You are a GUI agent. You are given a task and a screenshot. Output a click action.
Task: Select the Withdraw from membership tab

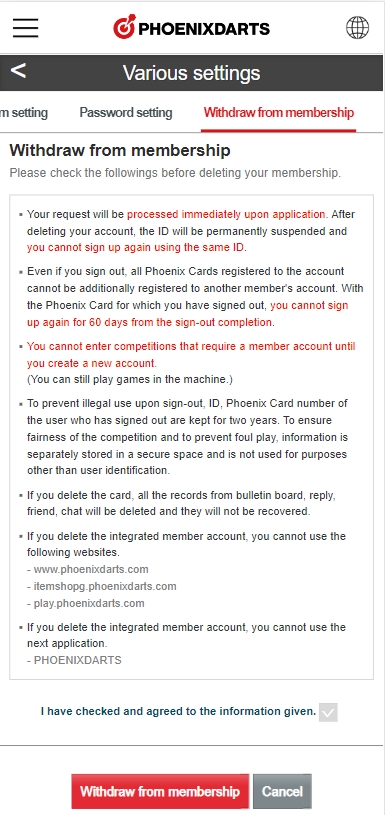click(x=278, y=112)
